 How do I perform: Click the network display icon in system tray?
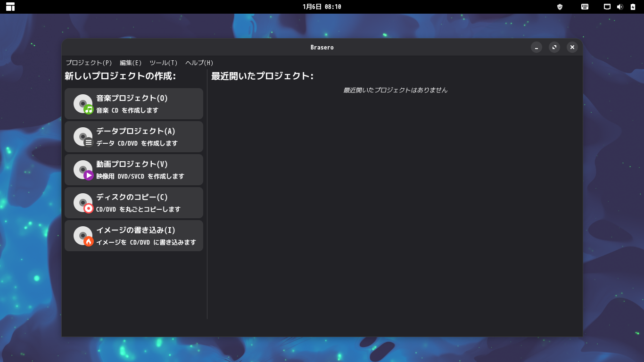coord(607,7)
